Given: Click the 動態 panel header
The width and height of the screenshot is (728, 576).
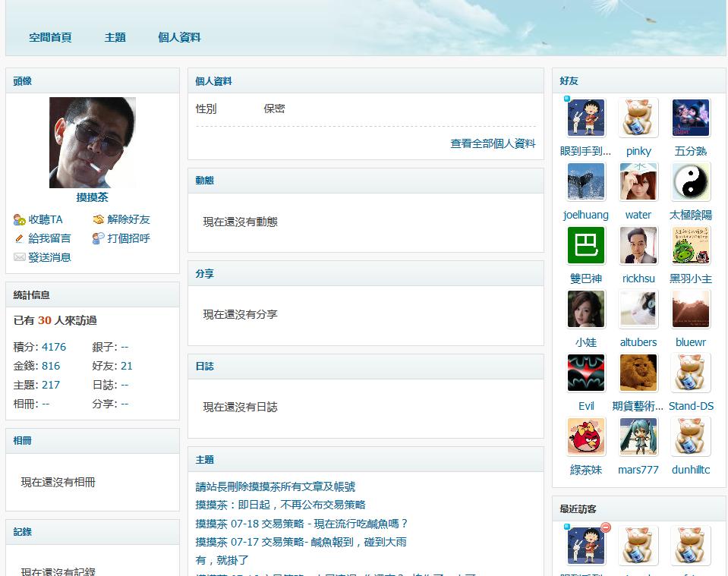Looking at the screenshot, I should [365, 180].
